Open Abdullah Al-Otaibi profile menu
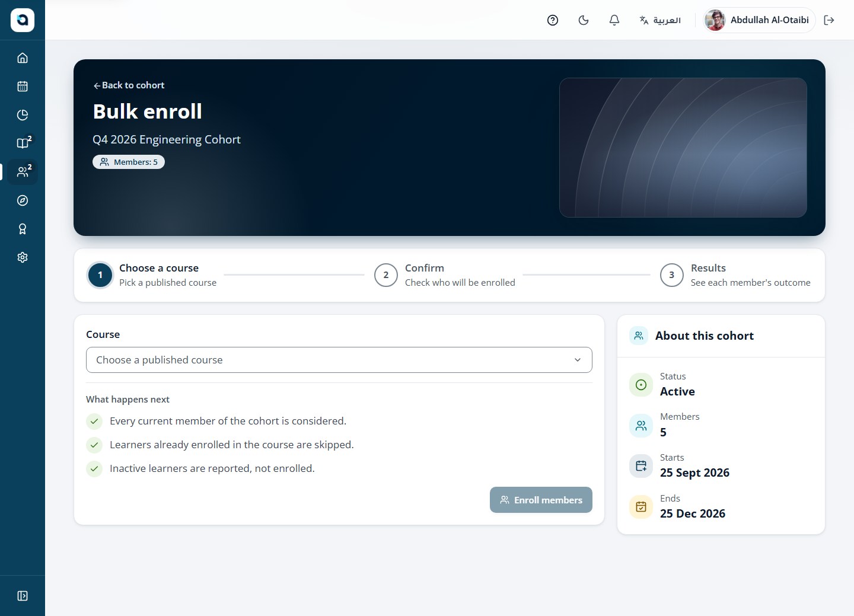Screen dimensions: 854x616 759,20
